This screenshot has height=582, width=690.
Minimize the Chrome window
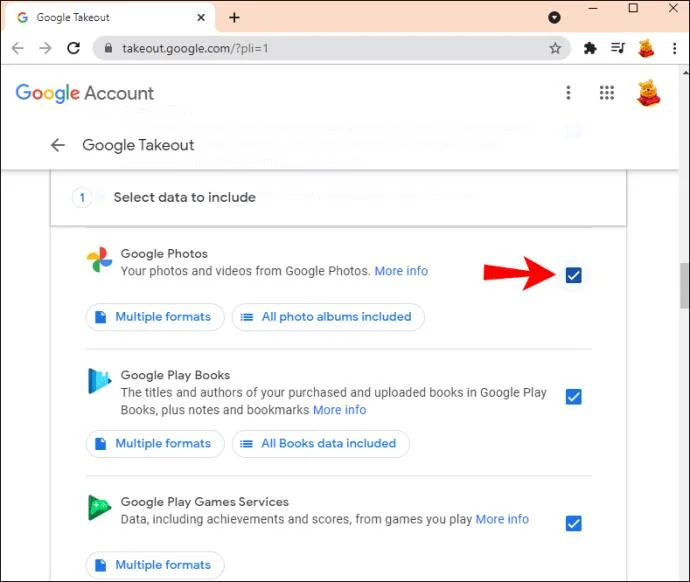[593, 8]
